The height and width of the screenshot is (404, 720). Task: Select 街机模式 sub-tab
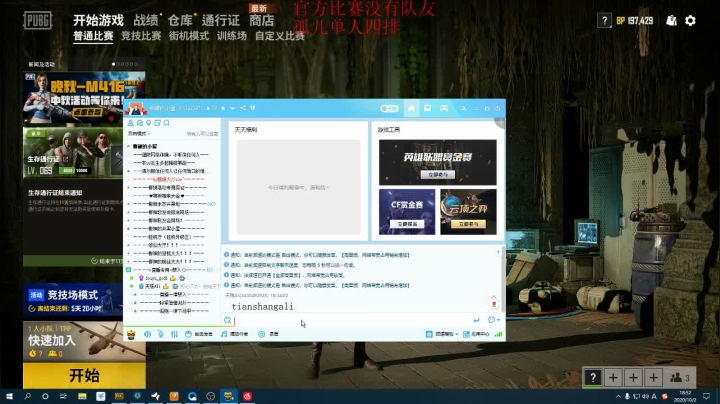click(x=189, y=36)
